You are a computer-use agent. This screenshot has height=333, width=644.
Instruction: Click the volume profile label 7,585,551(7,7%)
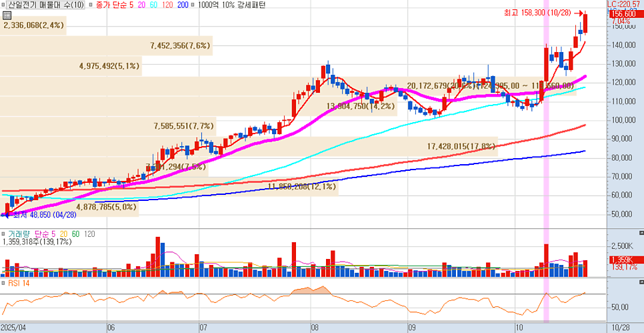[184, 126]
